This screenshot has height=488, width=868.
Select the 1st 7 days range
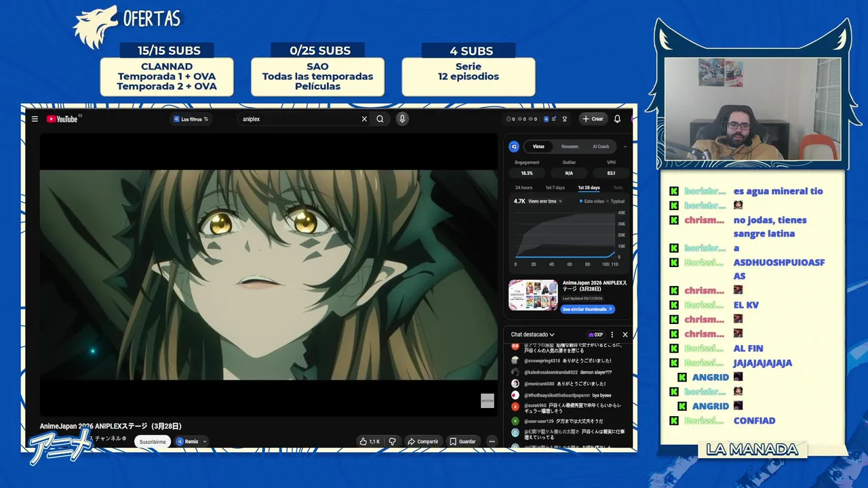tap(555, 188)
